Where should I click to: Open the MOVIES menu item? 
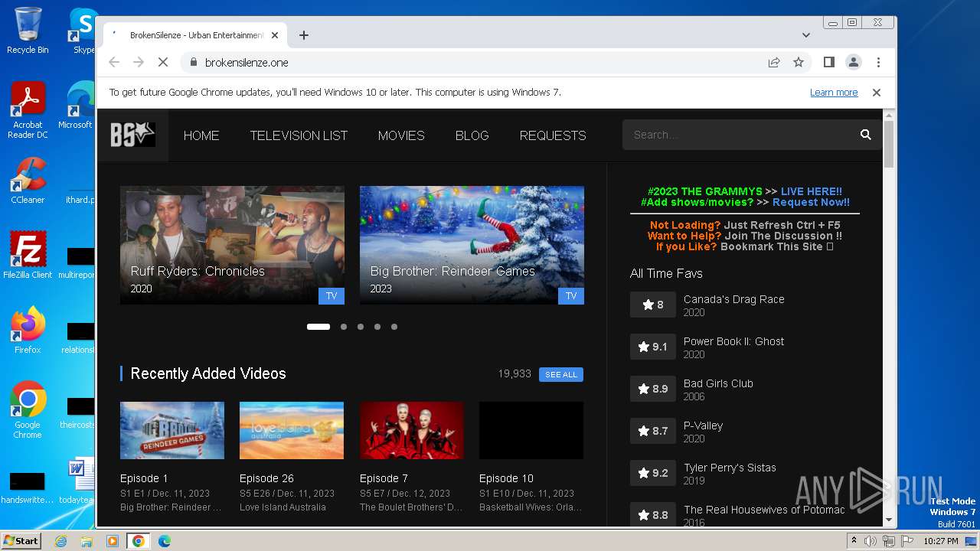[401, 135]
